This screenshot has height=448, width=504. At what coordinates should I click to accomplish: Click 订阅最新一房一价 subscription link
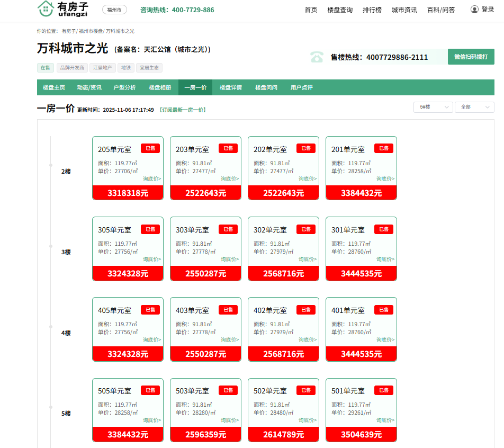pyautogui.click(x=183, y=110)
